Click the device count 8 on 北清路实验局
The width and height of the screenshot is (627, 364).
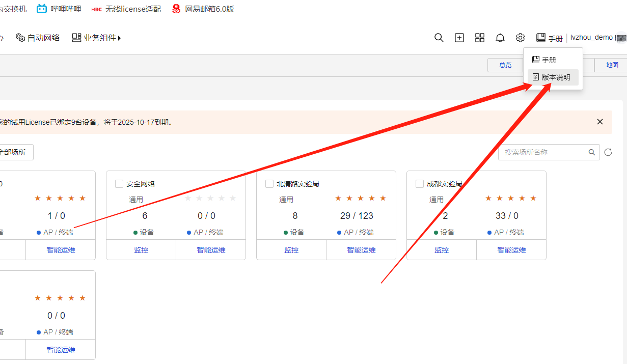pos(295,216)
